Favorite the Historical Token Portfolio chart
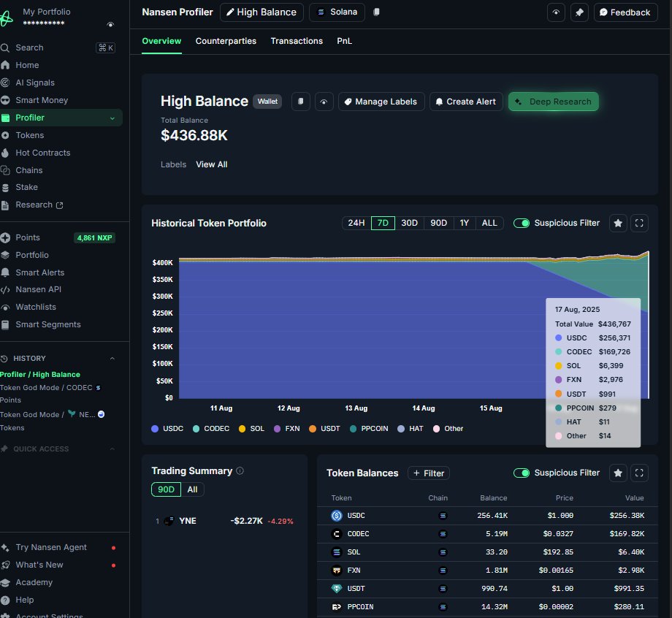Viewport: 672px width, 618px height. (x=618, y=224)
